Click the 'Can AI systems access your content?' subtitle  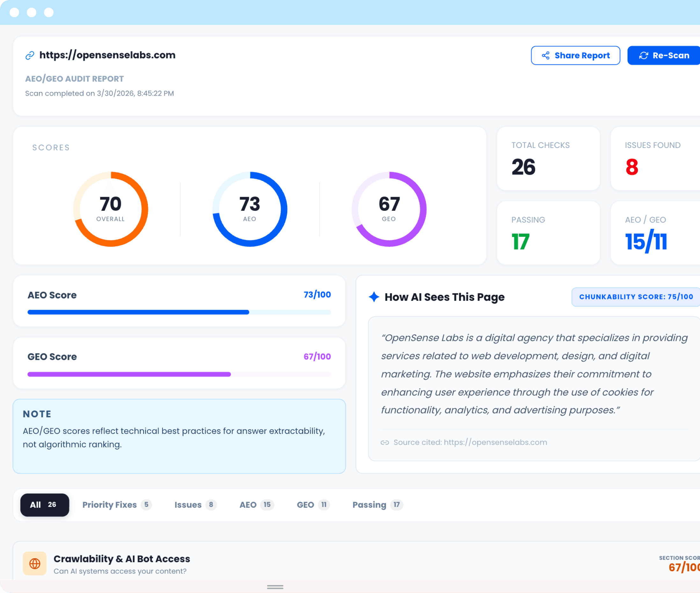[120, 572]
